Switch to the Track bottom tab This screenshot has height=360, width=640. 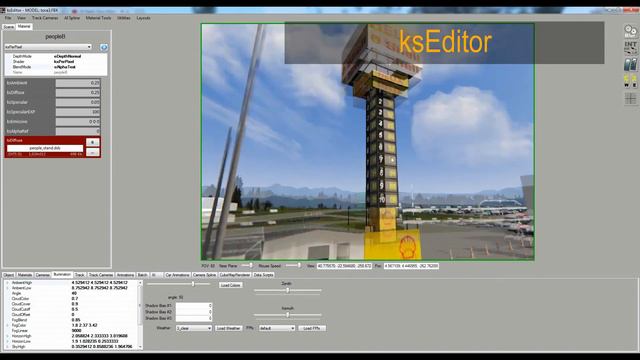[x=80, y=275]
